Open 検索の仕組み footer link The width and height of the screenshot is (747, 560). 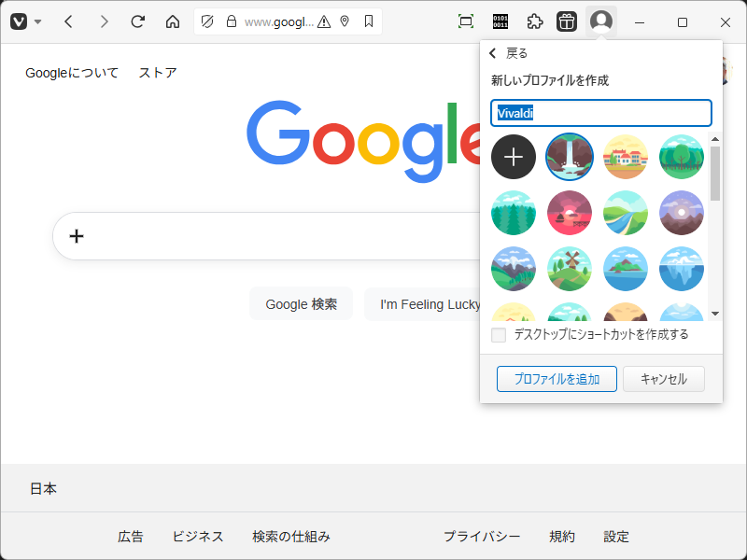coord(291,537)
